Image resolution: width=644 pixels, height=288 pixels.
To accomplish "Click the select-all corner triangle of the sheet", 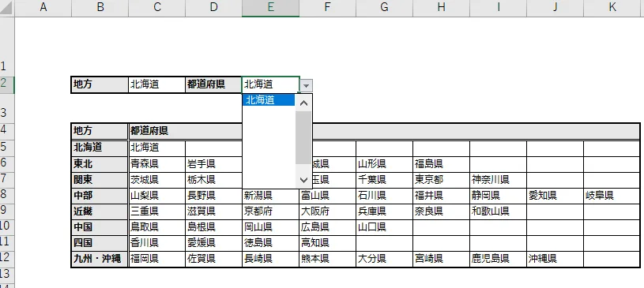I will [x=7, y=8].
